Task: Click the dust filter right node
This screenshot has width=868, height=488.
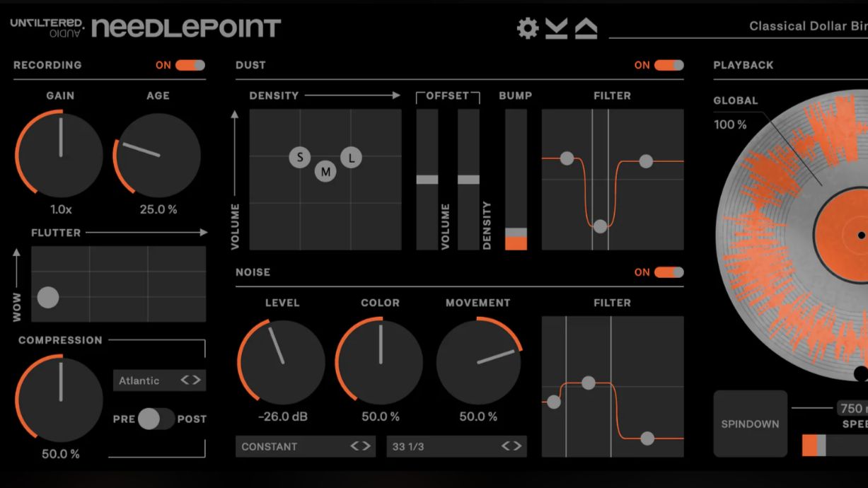Action: [646, 161]
